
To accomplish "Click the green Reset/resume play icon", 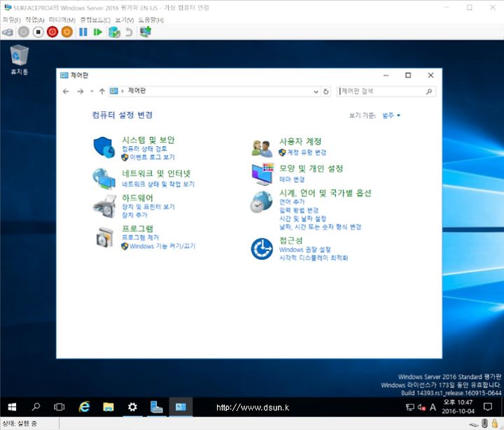I will pyautogui.click(x=97, y=32).
